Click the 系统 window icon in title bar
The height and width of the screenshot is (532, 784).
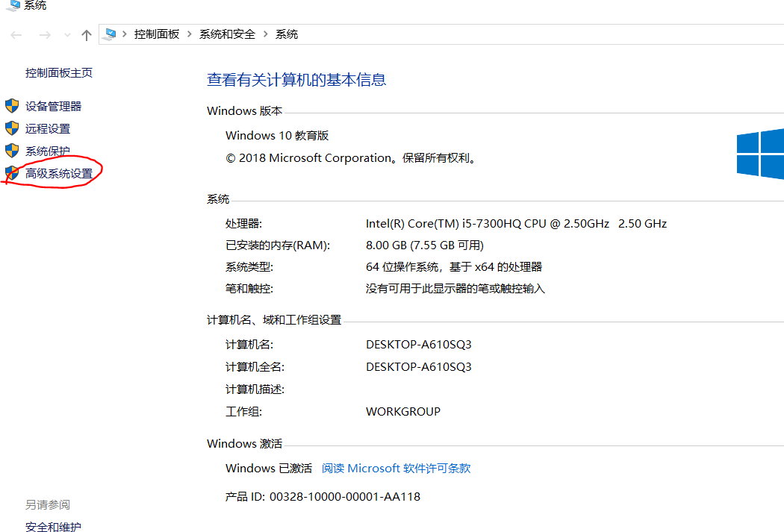(x=13, y=5)
